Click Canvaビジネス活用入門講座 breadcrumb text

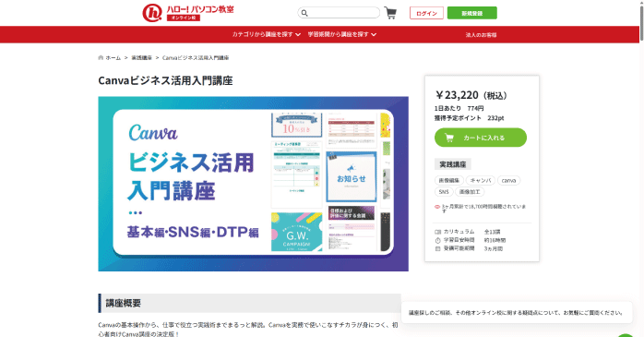(196, 58)
